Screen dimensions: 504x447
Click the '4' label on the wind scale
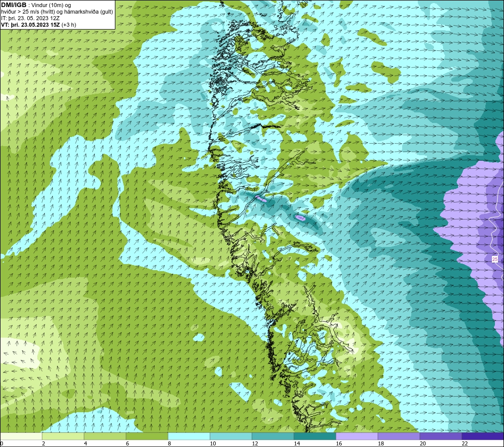(x=86, y=443)
